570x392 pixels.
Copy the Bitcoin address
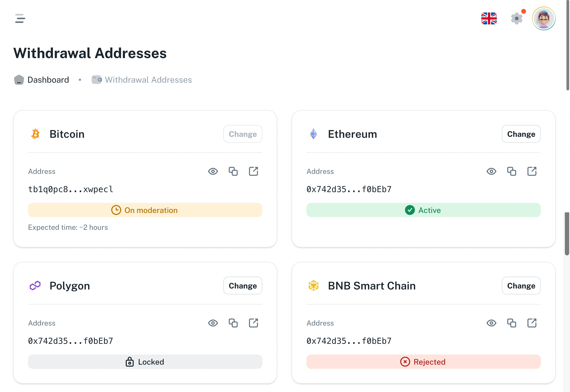tap(233, 171)
